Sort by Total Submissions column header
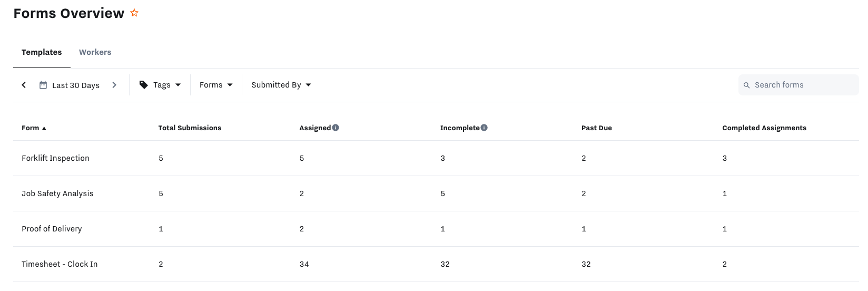 coord(190,128)
